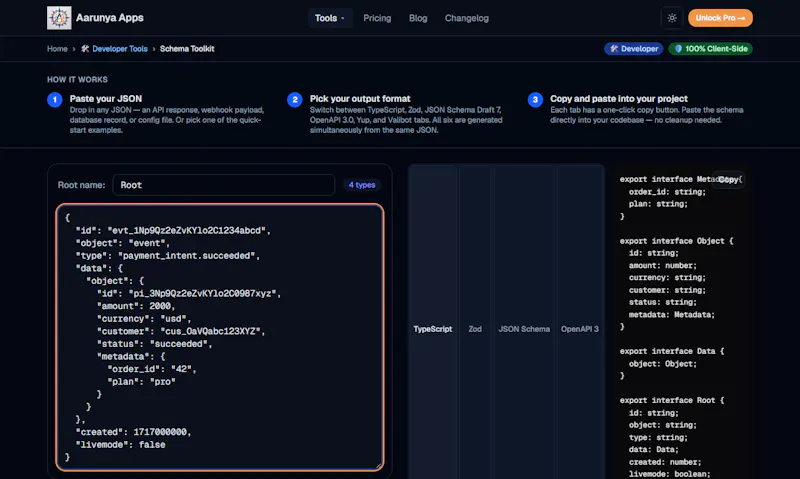800x479 pixels.
Task: Click the Unlock Pro button
Action: (x=720, y=18)
